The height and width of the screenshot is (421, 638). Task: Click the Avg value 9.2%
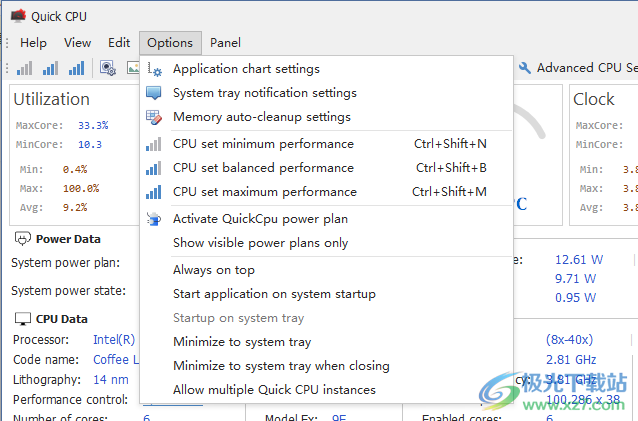pos(75,207)
